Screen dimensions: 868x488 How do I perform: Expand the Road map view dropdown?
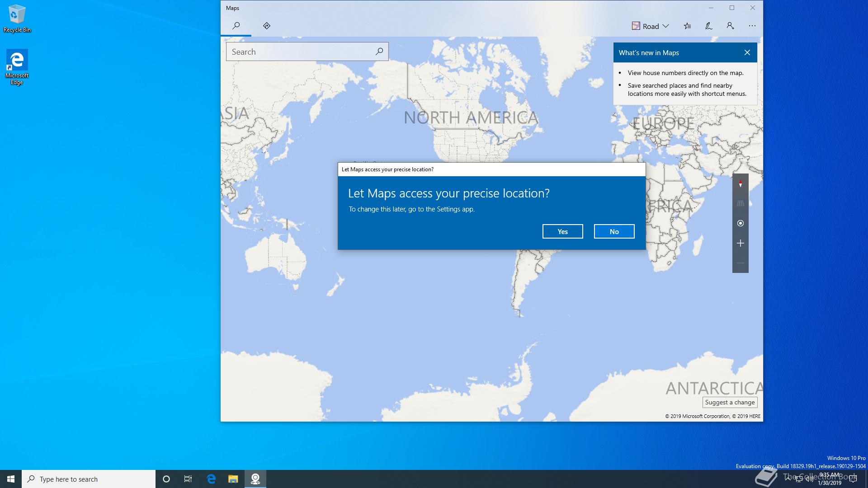click(650, 26)
